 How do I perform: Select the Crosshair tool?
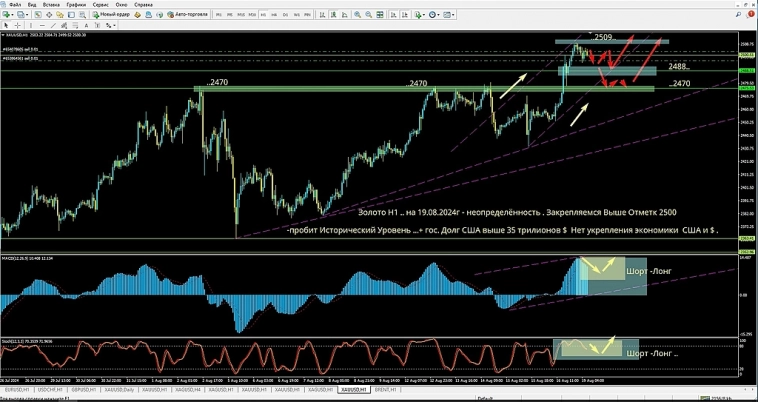click(x=17, y=25)
